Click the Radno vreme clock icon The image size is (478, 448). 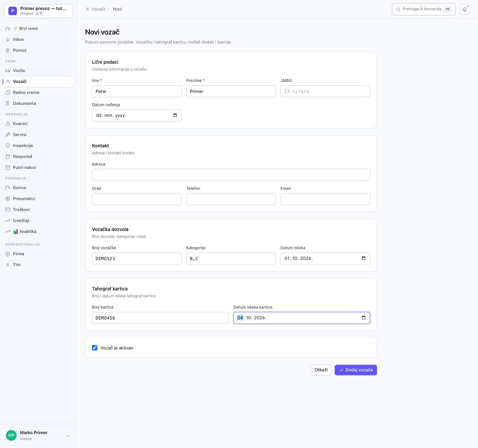click(8, 93)
